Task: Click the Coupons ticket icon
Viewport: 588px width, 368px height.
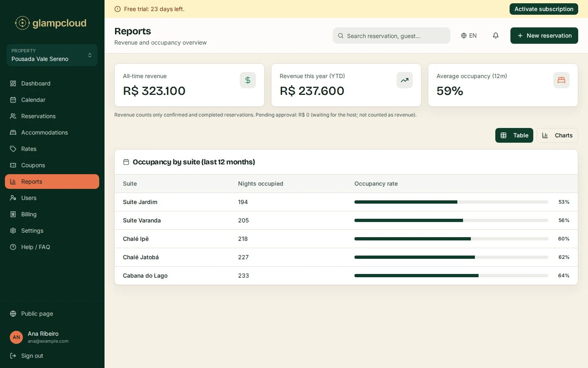Action: click(13, 165)
